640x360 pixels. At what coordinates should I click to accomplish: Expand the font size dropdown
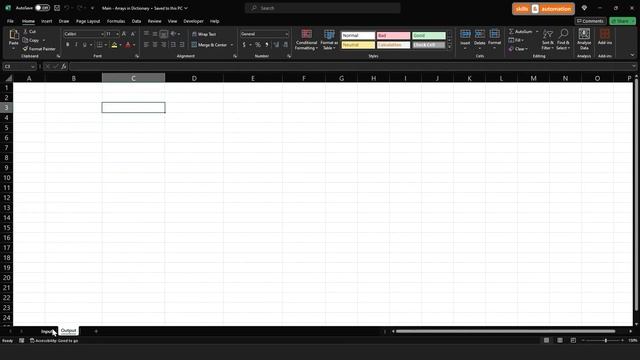click(118, 34)
